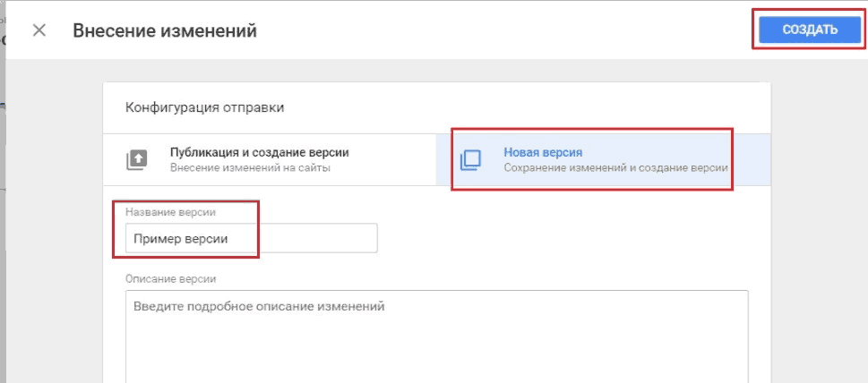Click the dimmed background strip at left edge
The image size is (868, 383).
pyautogui.click(x=3, y=221)
